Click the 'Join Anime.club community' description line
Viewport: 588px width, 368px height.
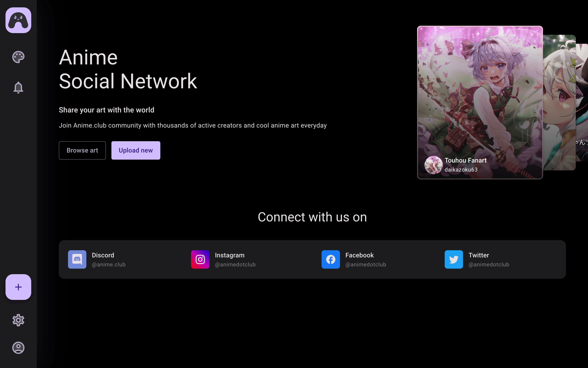tap(193, 125)
